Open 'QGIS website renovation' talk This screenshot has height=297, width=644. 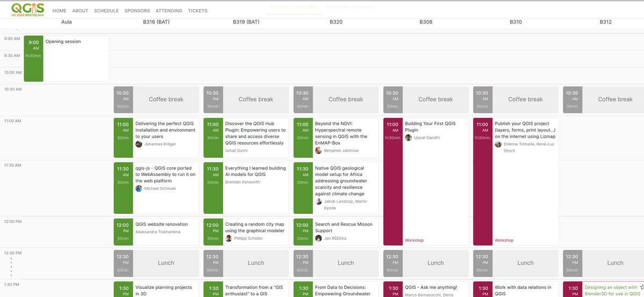point(156,231)
